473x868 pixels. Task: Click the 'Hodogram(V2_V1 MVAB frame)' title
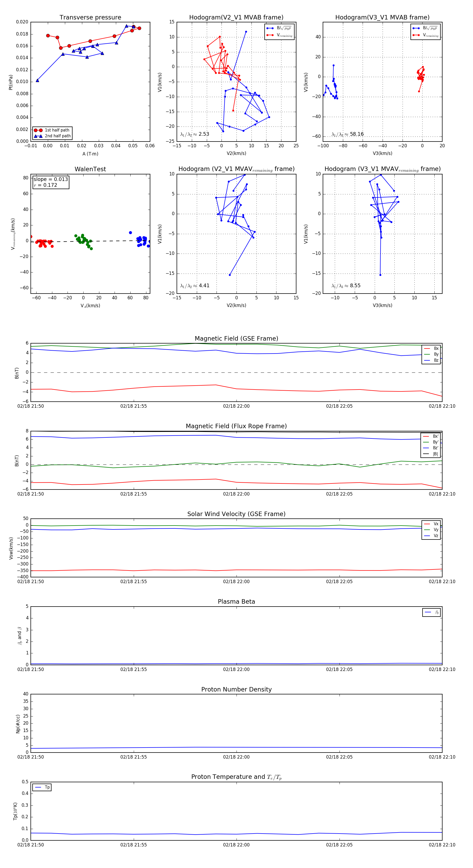click(x=236, y=18)
